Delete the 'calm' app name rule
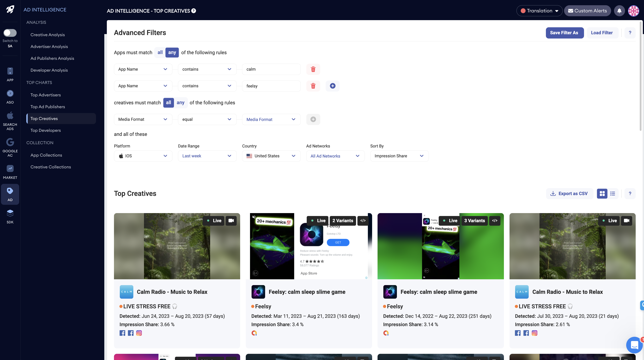644x360 pixels. pyautogui.click(x=313, y=69)
